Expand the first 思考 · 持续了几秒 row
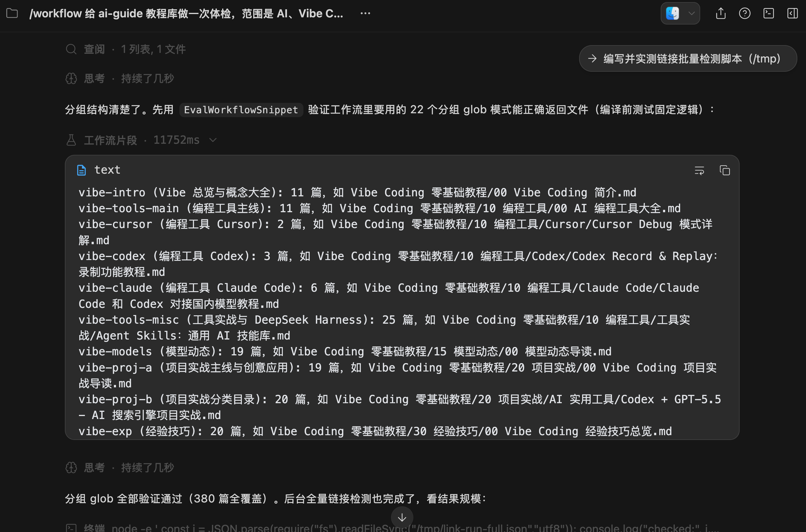 tap(120, 78)
